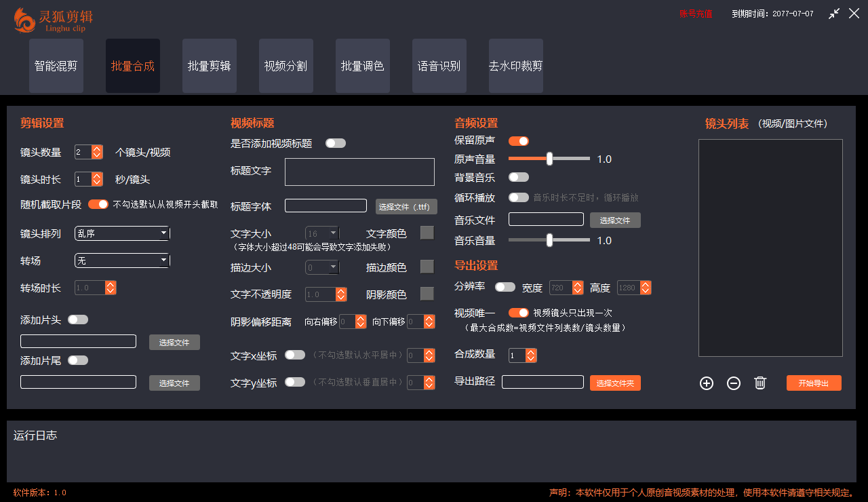Click the minus icon under the shot list

coord(733,383)
